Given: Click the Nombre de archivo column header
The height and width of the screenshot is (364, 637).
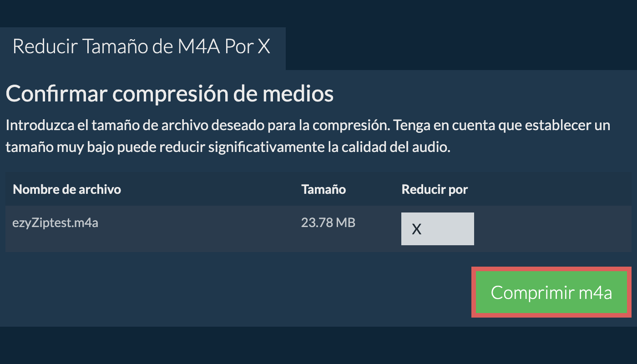Looking at the screenshot, I should [67, 189].
